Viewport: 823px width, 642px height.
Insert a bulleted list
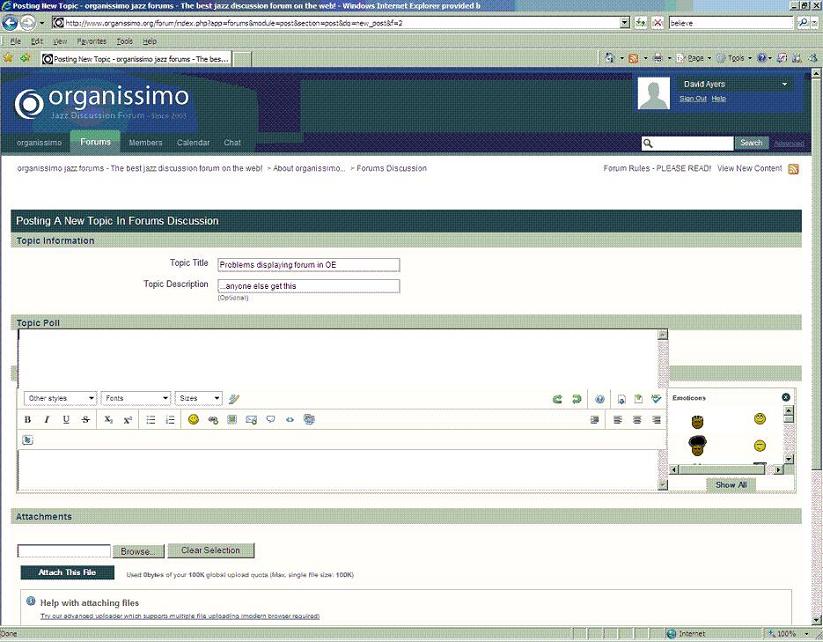coord(151,419)
